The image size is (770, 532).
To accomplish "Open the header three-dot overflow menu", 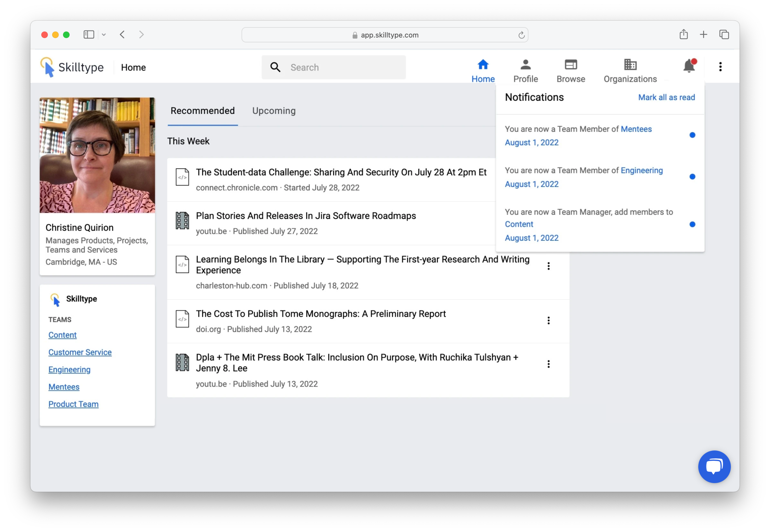I will [720, 67].
